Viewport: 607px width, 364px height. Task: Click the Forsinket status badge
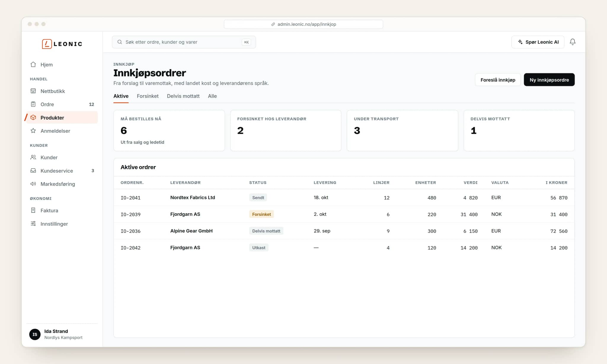tap(261, 214)
